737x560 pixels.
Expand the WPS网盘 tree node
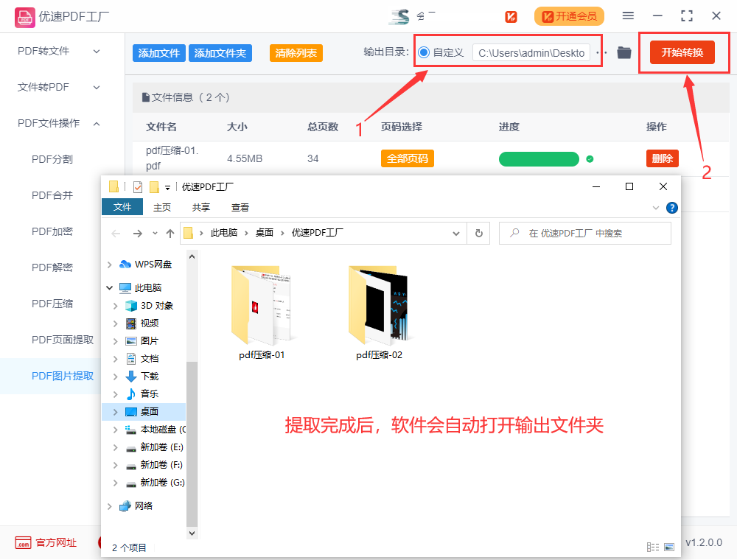coord(110,265)
